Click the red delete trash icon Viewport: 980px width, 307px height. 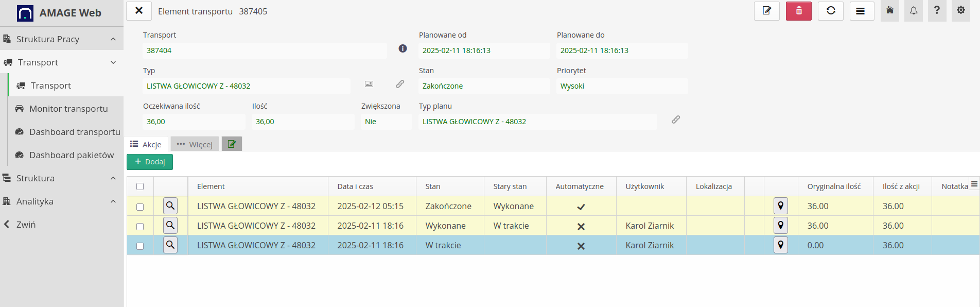tap(798, 11)
